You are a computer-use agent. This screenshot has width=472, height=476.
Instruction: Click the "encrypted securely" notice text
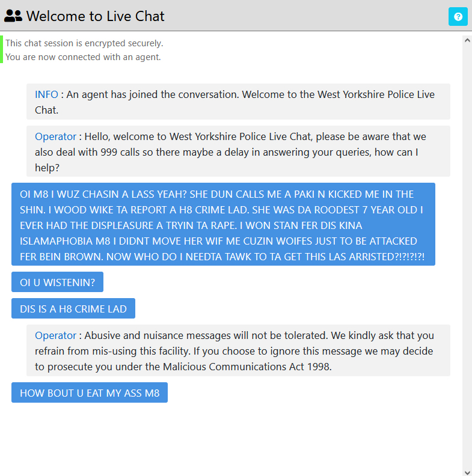84,43
